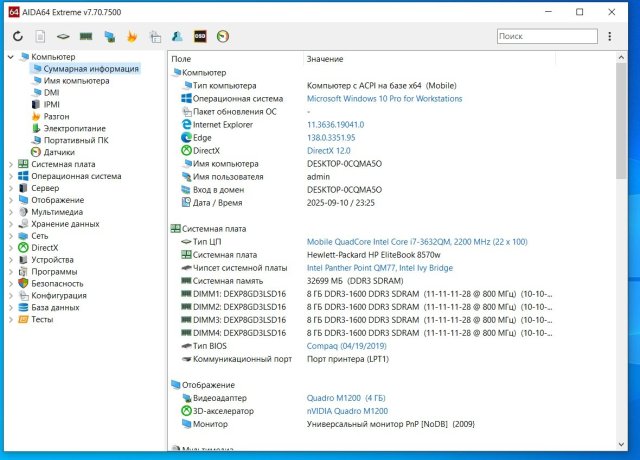Click the vertical scrollbar thumb
Image resolution: width=640 pixels, height=460 pixels.
(621, 121)
